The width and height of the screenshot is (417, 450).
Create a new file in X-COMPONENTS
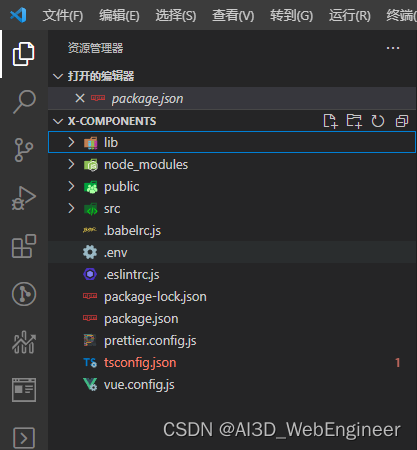330,121
